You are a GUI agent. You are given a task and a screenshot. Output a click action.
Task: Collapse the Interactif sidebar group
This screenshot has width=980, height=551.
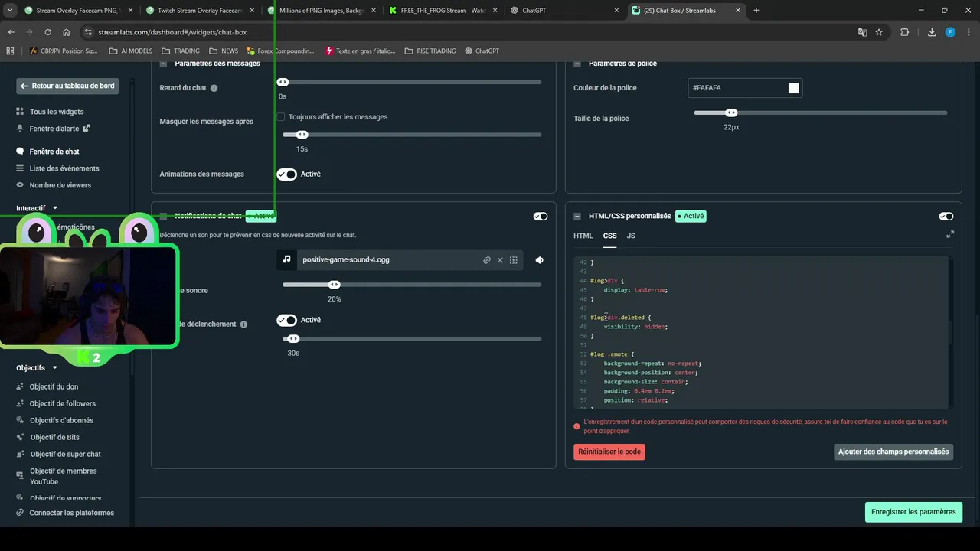click(x=55, y=208)
